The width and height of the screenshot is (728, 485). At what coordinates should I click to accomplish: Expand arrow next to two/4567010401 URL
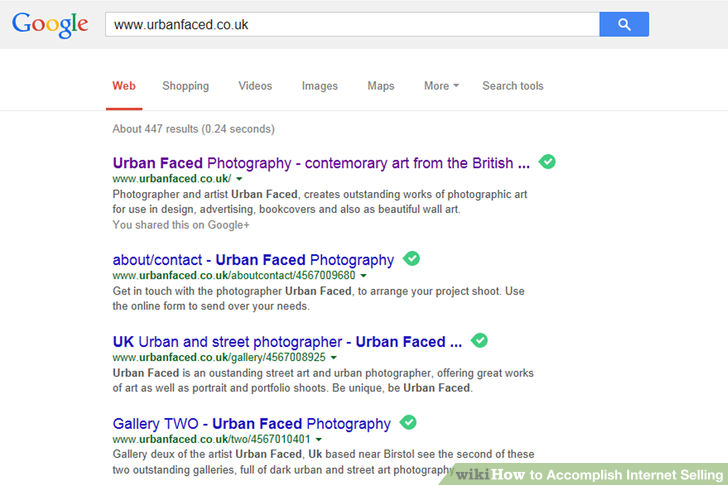[x=318, y=439]
